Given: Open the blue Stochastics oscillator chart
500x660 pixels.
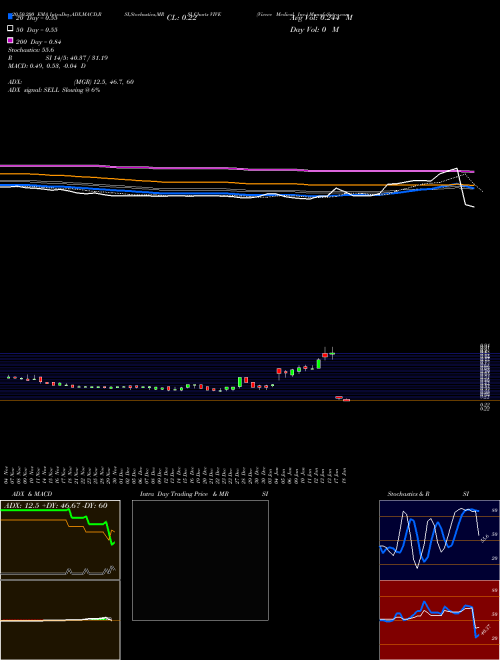Looking at the screenshot, I should coord(439,540).
